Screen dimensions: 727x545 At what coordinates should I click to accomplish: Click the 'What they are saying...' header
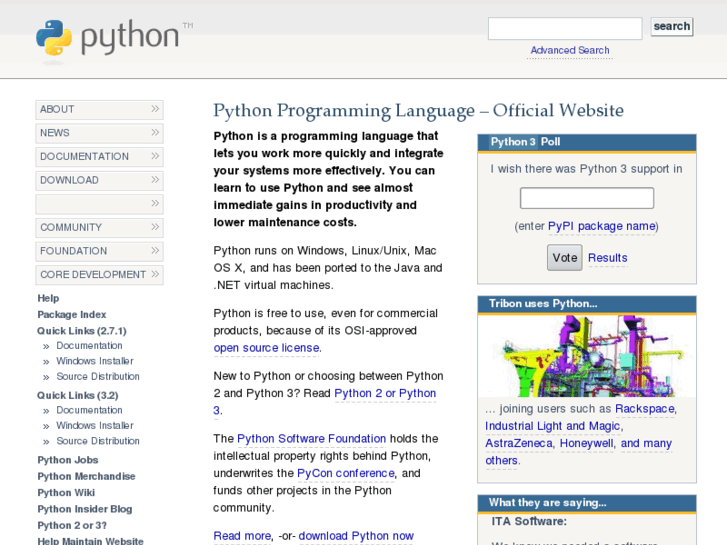pyautogui.click(x=587, y=503)
